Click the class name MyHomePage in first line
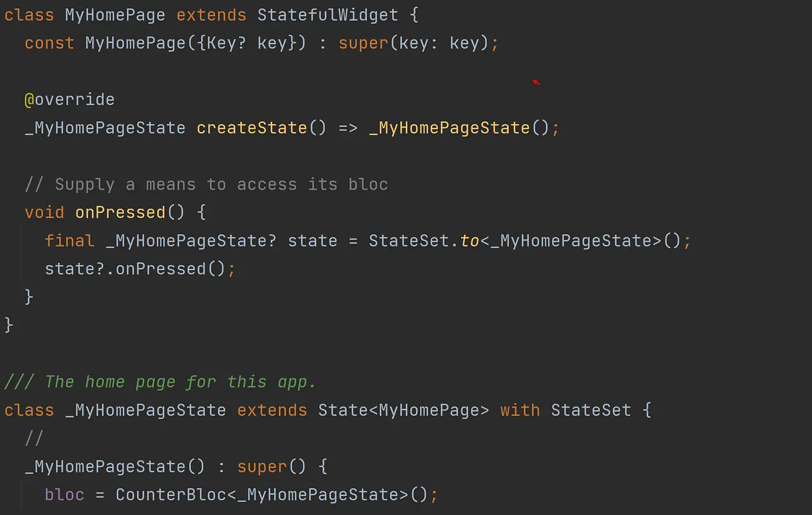This screenshot has width=812, height=515. 115,15
